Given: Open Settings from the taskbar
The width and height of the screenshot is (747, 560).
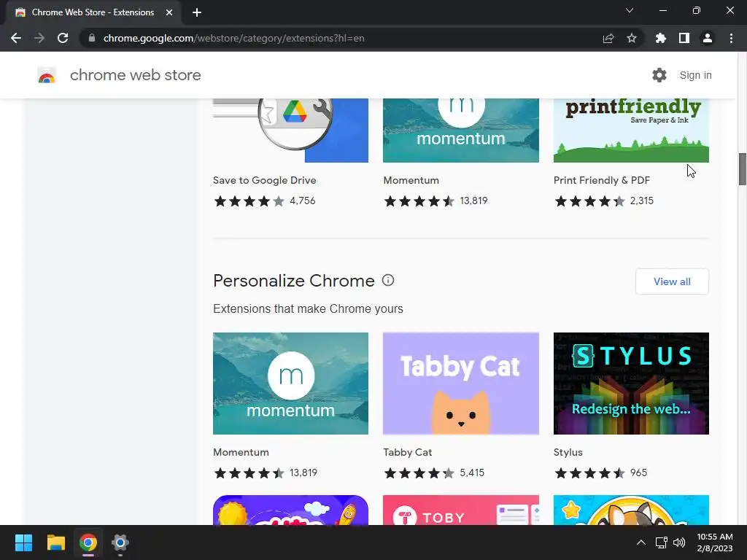Looking at the screenshot, I should (x=120, y=542).
